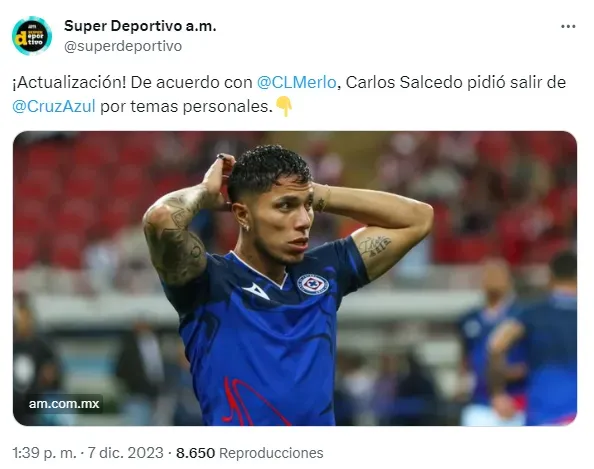Click the @superdeportivo handle
Screen dimensions: 594x469
pyautogui.click(x=123, y=46)
